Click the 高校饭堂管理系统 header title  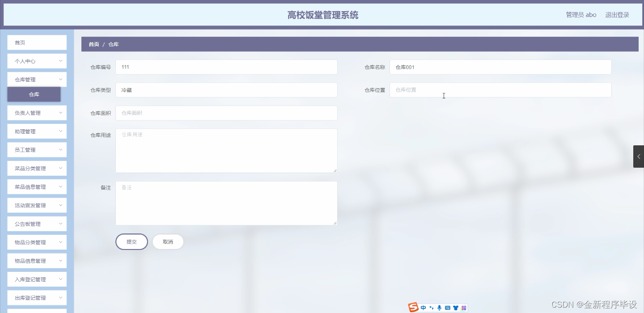[x=323, y=15]
